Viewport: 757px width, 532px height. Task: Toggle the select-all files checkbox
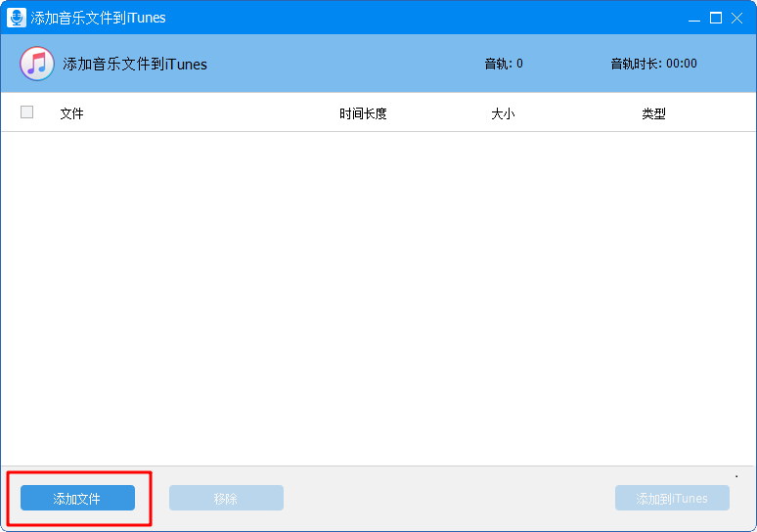pos(27,112)
